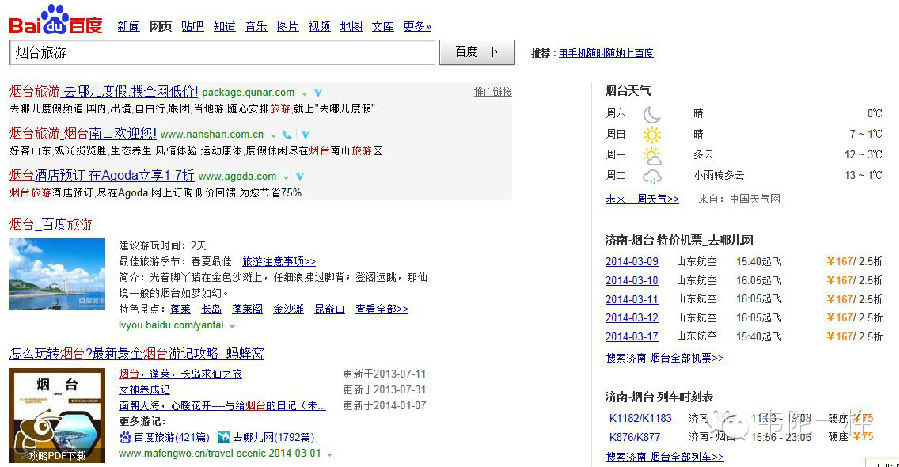Viewport: 899px width, 467px height.
Task: Click partly cloudy icon for 周一
Action: [x=652, y=155]
